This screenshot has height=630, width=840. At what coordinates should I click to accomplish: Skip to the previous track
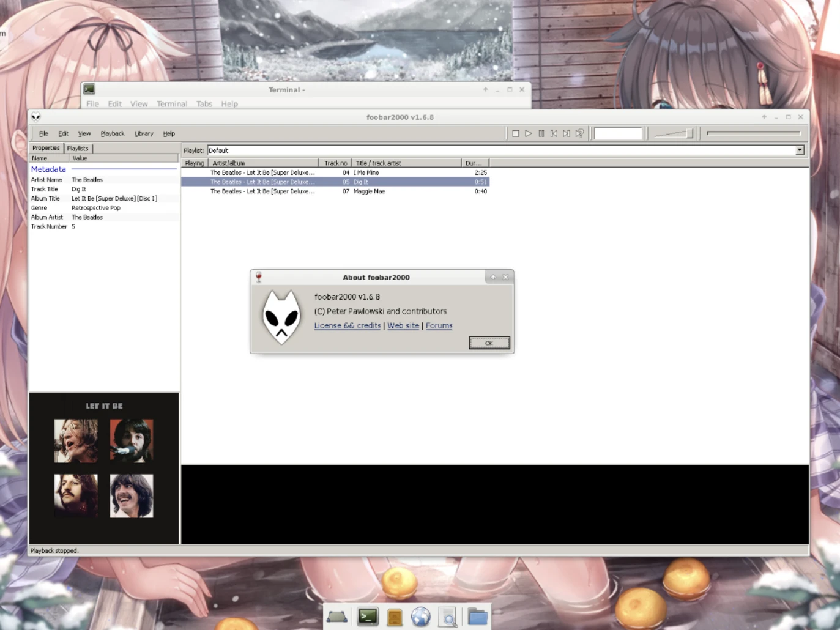554,133
